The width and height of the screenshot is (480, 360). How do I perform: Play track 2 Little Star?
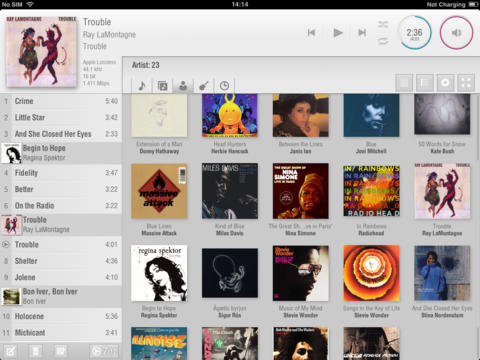coord(61,117)
